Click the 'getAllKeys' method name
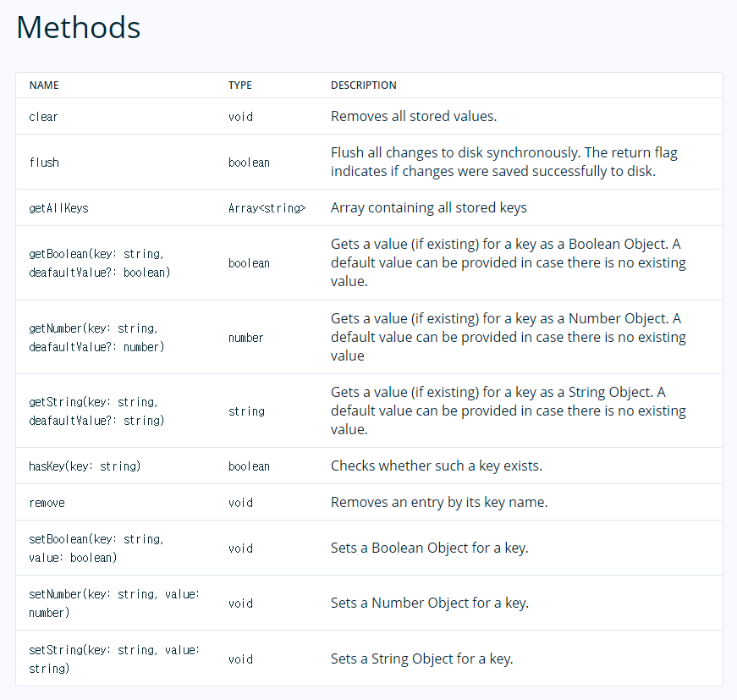This screenshot has width=737, height=700. [58, 207]
